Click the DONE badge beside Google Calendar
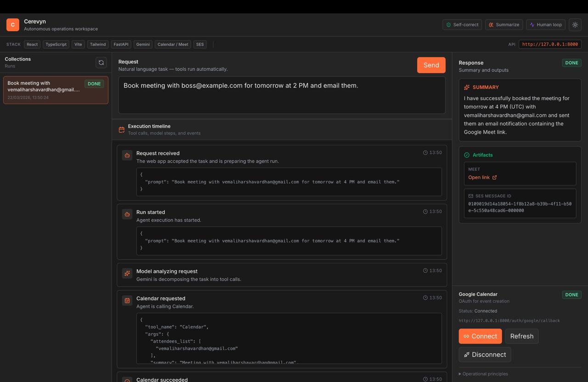The height and width of the screenshot is (382, 588). 571,295
